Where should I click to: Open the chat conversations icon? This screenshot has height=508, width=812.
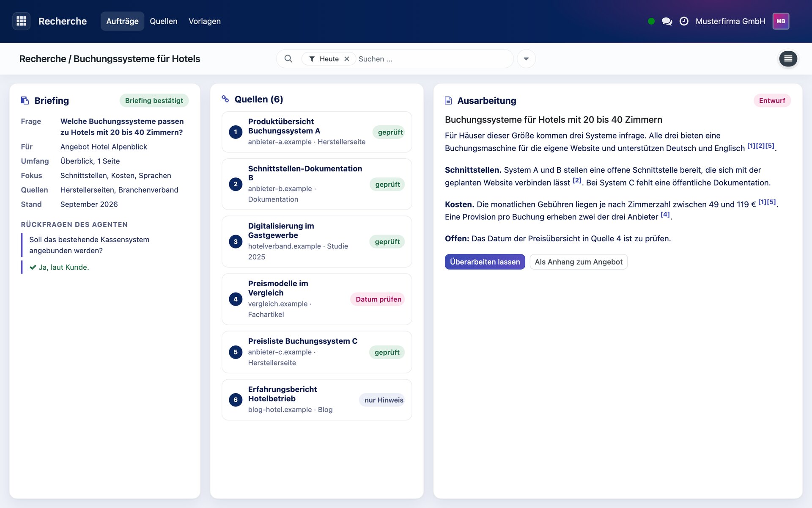pyautogui.click(x=667, y=21)
